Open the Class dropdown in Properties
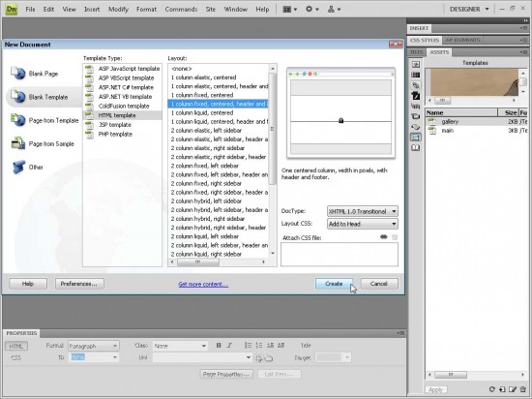 click(x=180, y=346)
